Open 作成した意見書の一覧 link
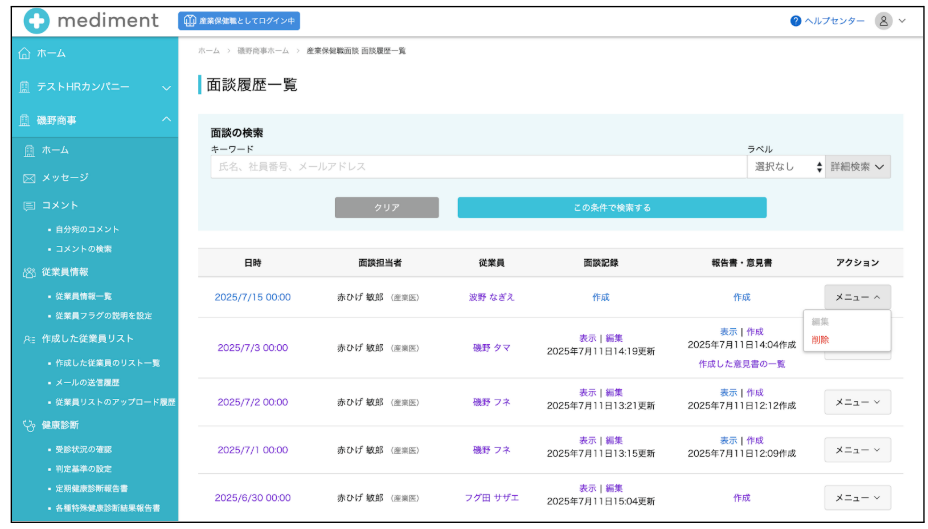The width and height of the screenshot is (928, 529). (742, 365)
